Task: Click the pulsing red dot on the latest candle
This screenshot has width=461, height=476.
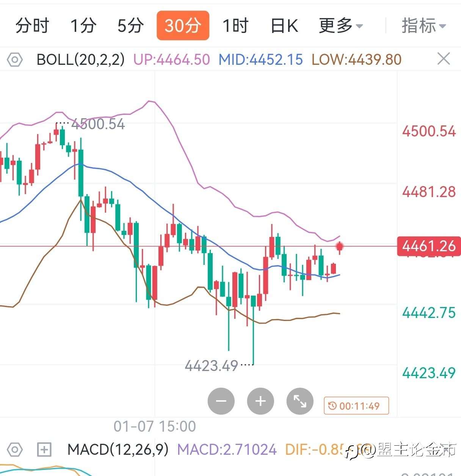Action: (340, 247)
